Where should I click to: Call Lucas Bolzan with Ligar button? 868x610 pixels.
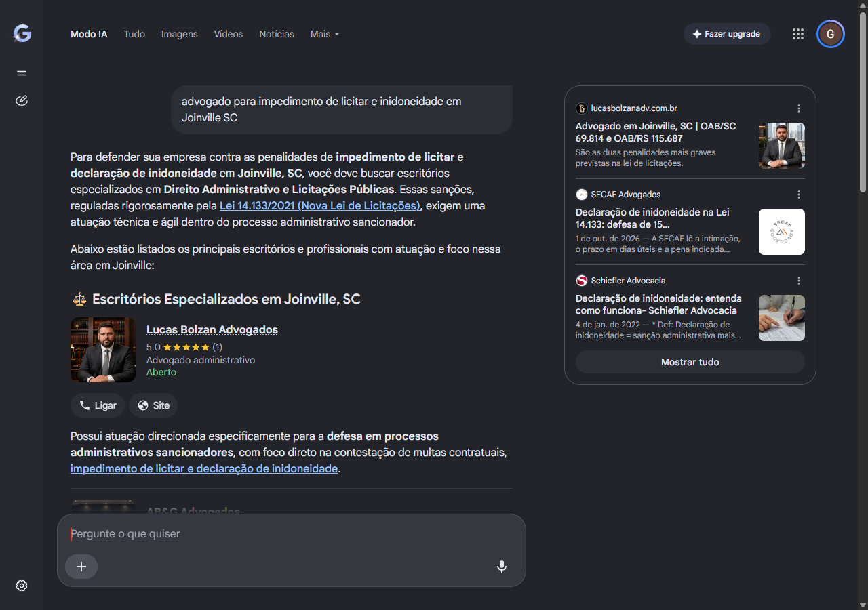(x=98, y=405)
